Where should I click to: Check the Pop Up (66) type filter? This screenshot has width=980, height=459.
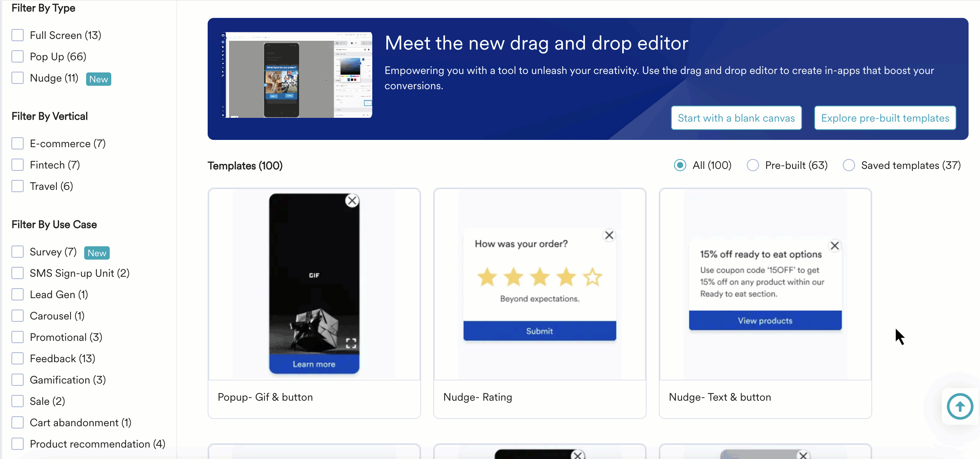tap(18, 56)
